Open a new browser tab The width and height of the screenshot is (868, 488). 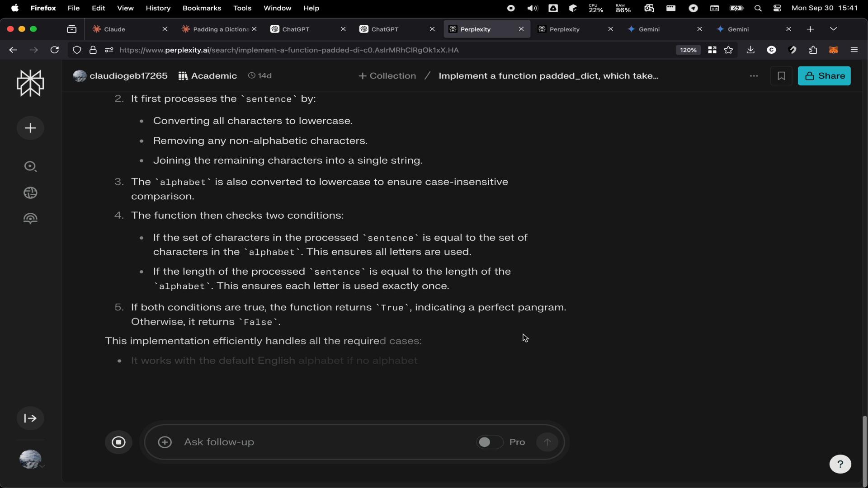pyautogui.click(x=810, y=29)
